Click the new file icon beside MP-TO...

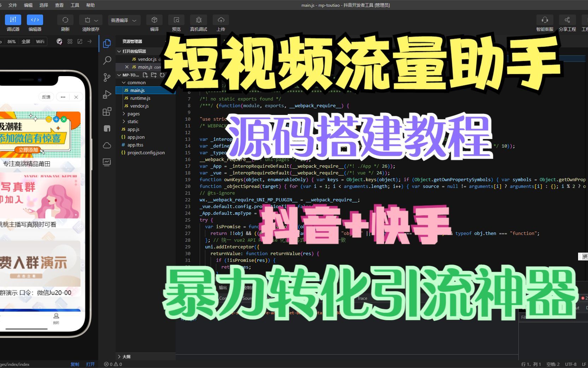click(145, 75)
